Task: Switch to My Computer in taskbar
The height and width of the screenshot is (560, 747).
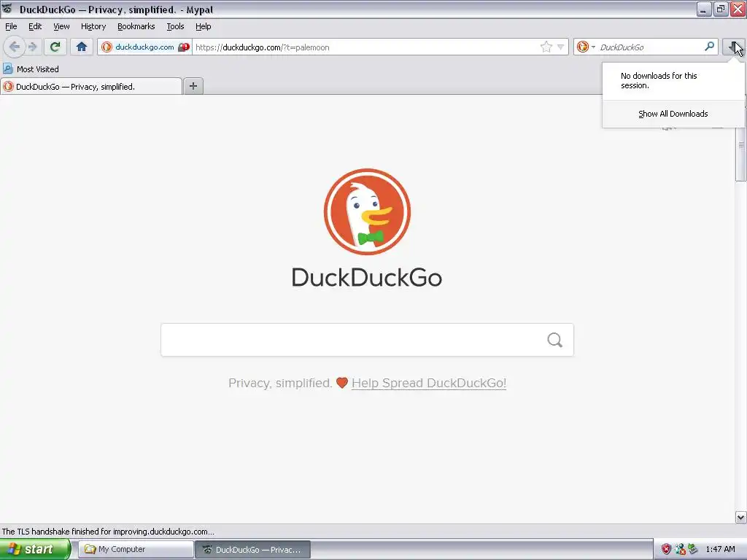Action: coord(136,549)
